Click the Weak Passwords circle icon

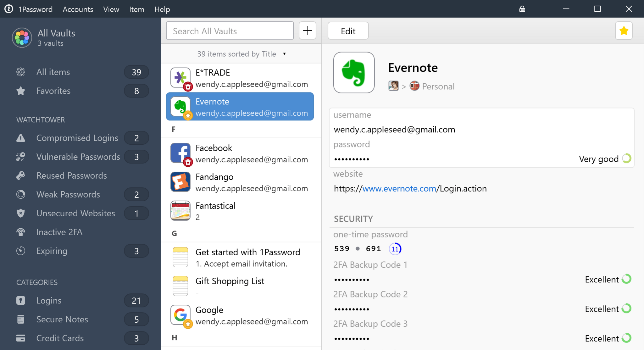click(x=21, y=194)
